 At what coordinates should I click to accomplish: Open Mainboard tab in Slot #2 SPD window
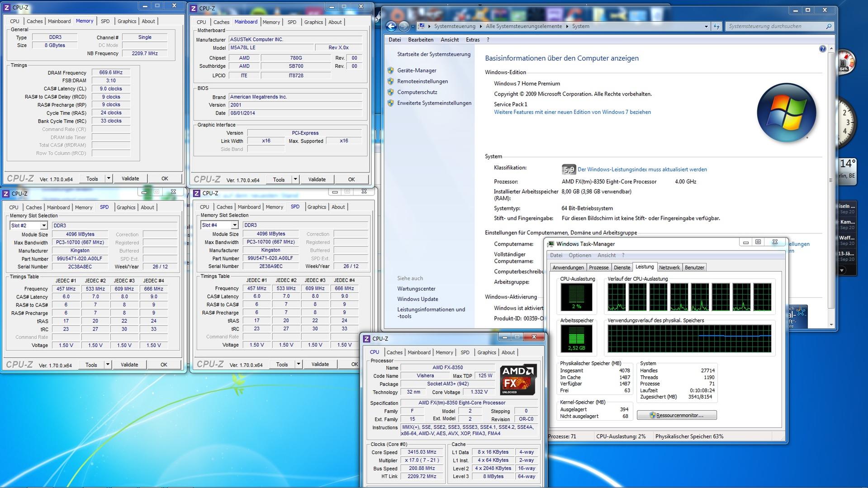point(58,208)
